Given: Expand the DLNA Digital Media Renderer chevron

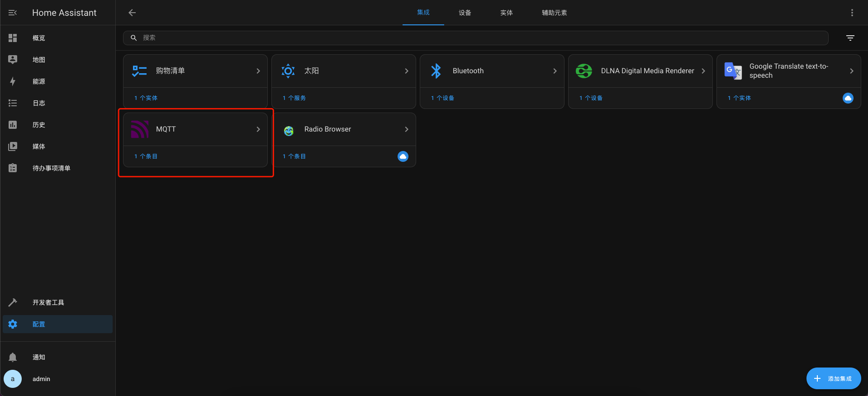Looking at the screenshot, I should coord(703,71).
